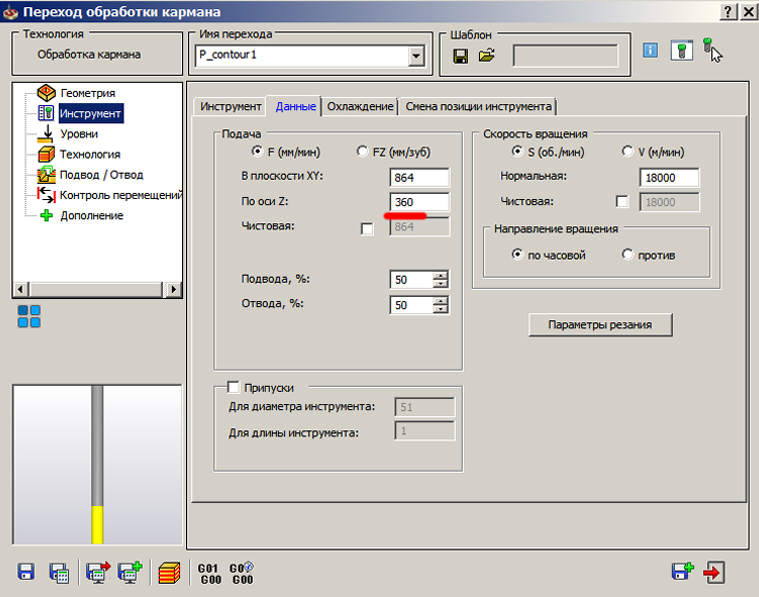Open the Подвод / Отвод page

[102, 175]
